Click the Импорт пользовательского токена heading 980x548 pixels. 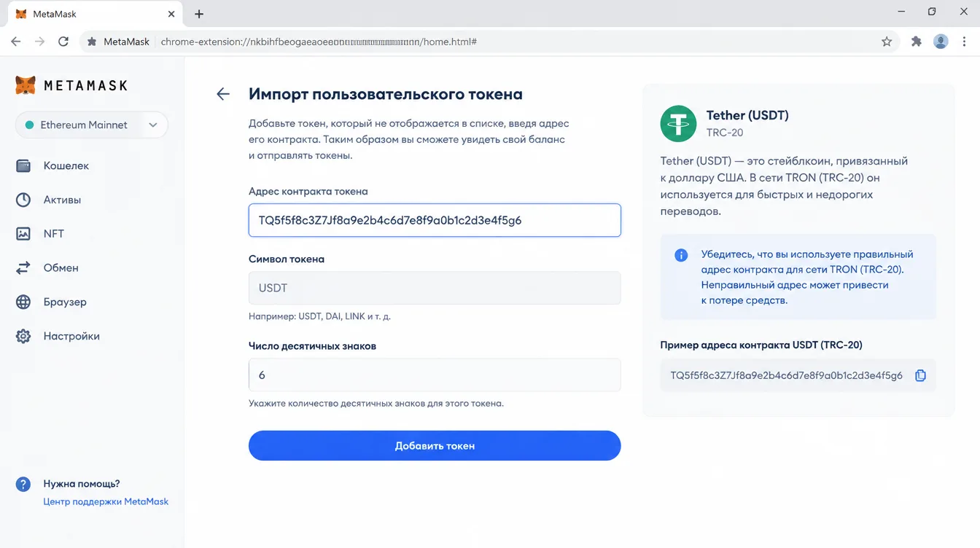(x=386, y=94)
